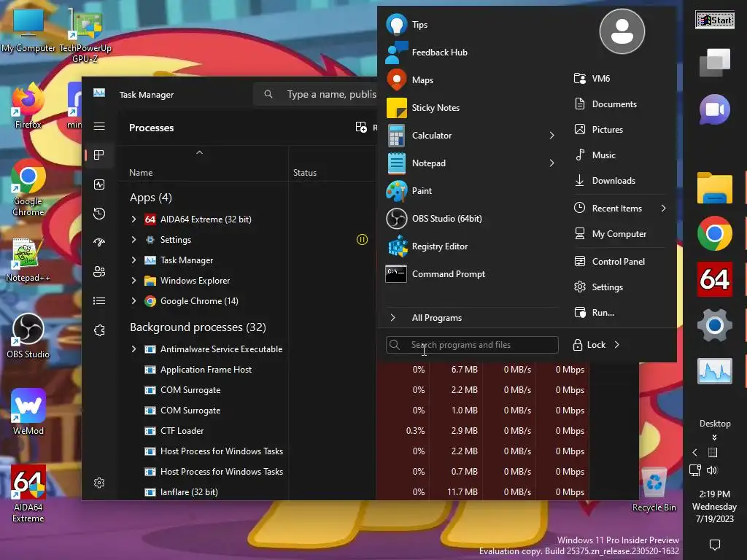Open Task Manager settings gear icon
747x560 pixels.
(99, 483)
